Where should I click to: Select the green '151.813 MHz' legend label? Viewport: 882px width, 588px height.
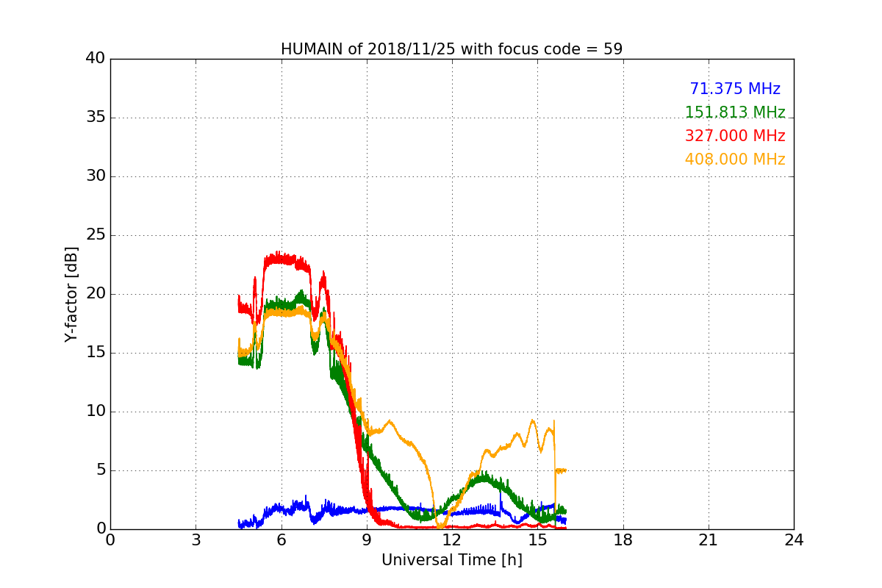click(x=735, y=112)
